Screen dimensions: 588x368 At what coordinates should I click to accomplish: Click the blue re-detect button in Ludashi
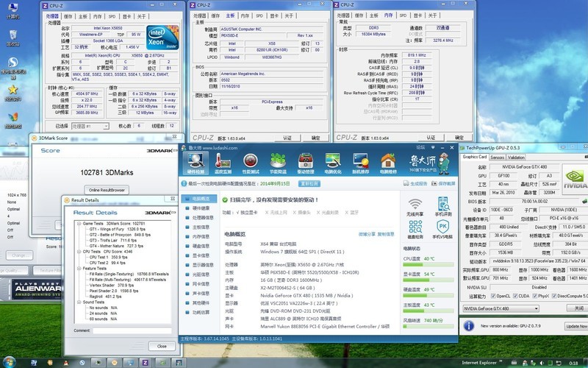309,183
